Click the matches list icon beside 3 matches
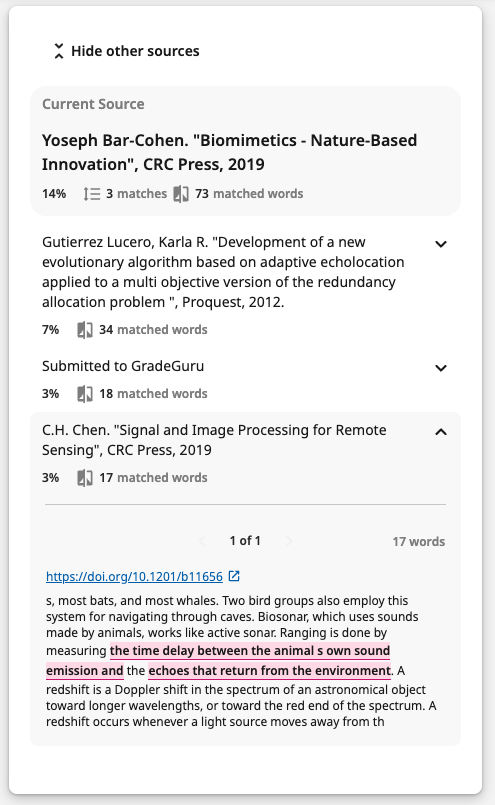 click(92, 194)
